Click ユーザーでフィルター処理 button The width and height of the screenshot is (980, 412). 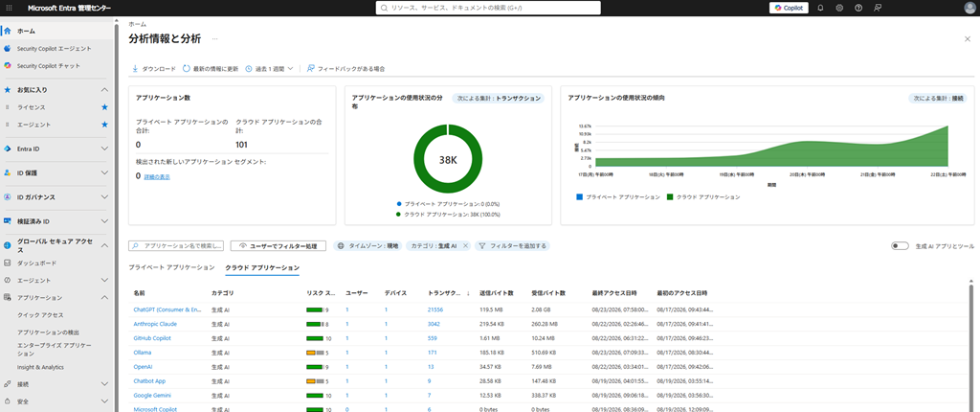[x=278, y=246]
